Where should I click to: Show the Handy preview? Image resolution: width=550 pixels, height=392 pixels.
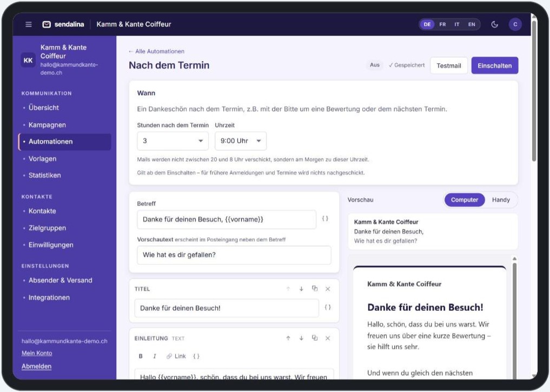point(501,200)
